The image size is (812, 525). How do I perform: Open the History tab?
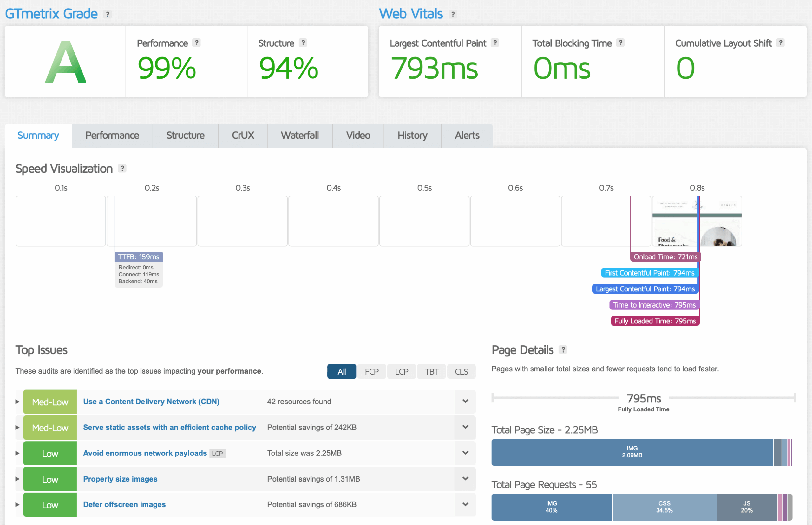pyautogui.click(x=412, y=135)
